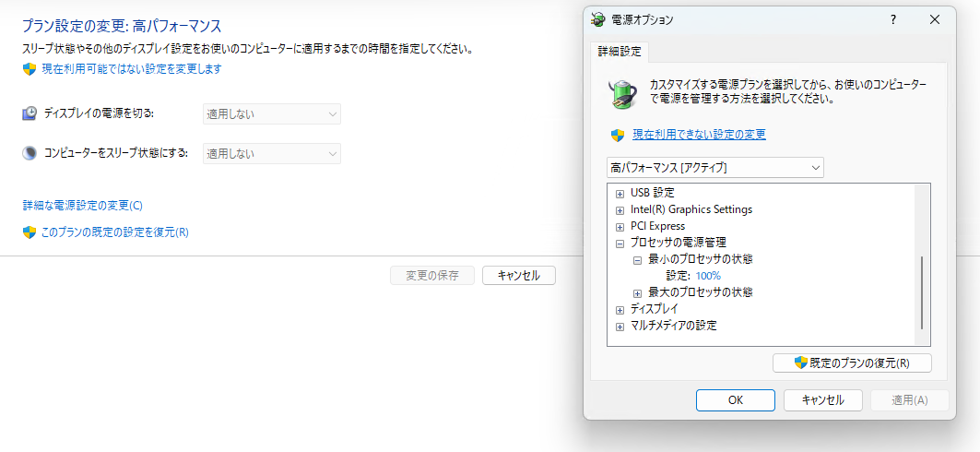Expand the 最大のプロセッサの状態 node
Screen dimensions: 980x452
(637, 292)
